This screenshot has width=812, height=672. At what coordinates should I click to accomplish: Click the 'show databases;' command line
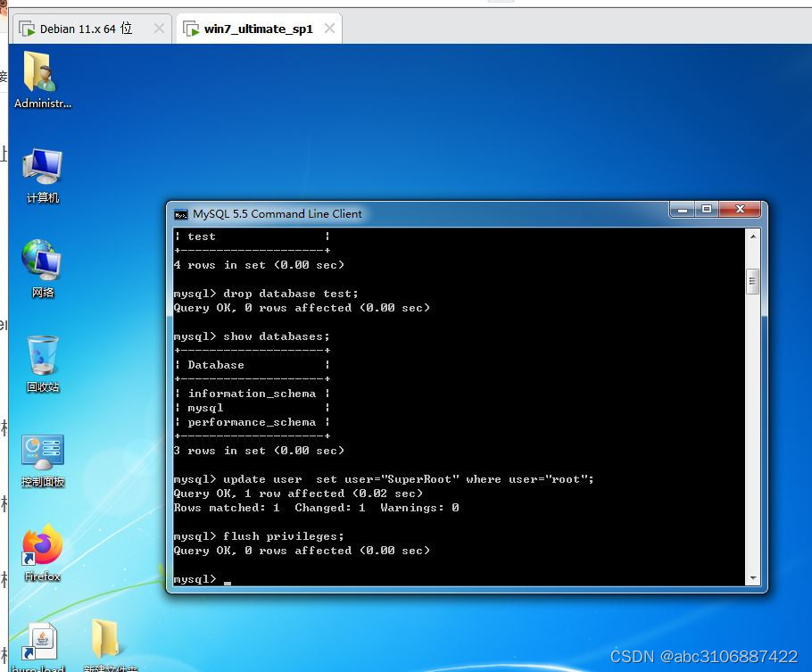[x=251, y=336]
